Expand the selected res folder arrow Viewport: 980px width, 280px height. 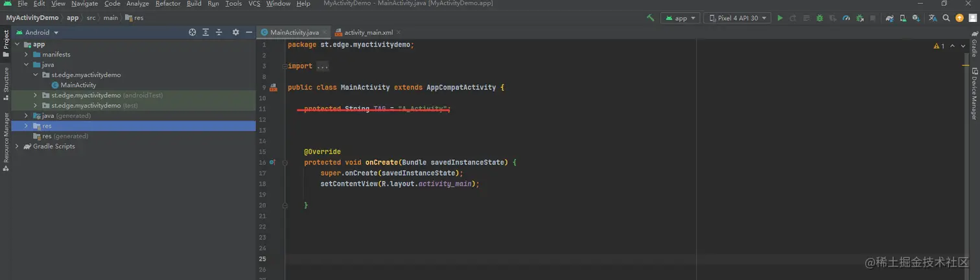[27, 126]
